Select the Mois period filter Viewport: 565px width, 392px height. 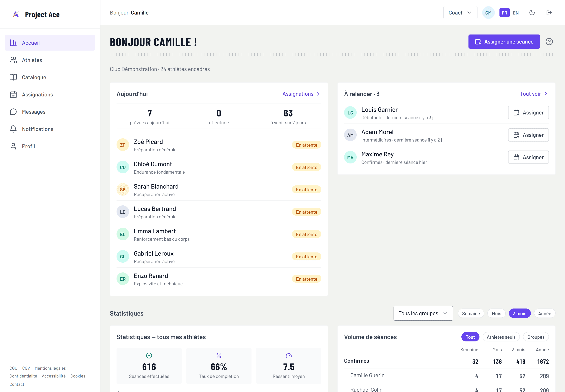tap(496, 313)
